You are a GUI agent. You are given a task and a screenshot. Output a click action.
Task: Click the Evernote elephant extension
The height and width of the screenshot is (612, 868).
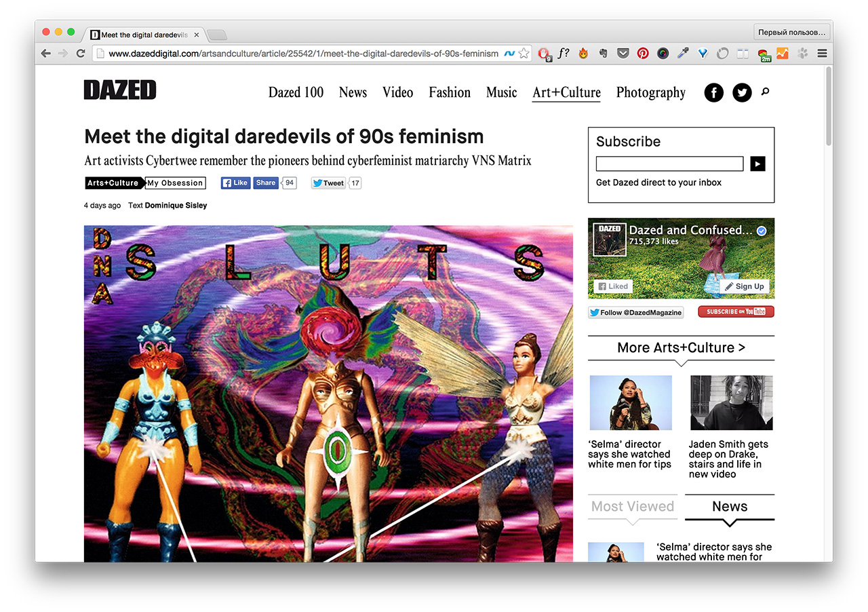coord(603,54)
